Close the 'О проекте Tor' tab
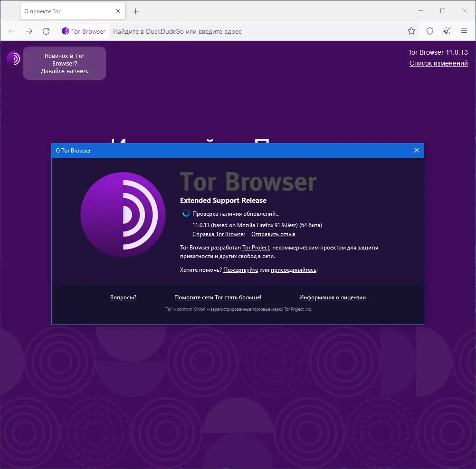This screenshot has width=476, height=469. point(118,11)
